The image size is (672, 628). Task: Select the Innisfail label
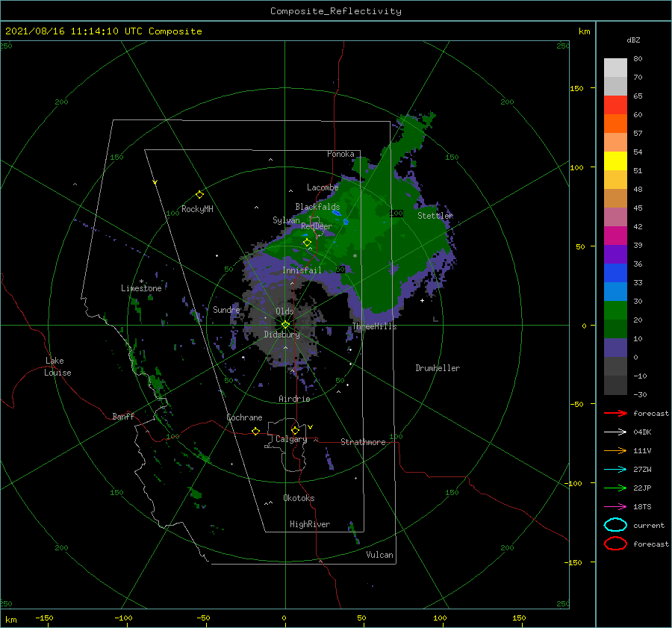tap(302, 270)
